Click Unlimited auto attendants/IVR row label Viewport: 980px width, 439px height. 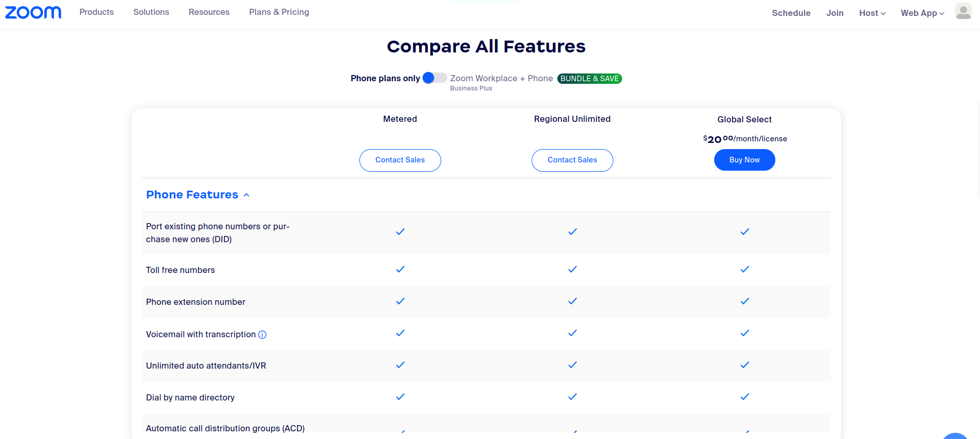coord(206,365)
